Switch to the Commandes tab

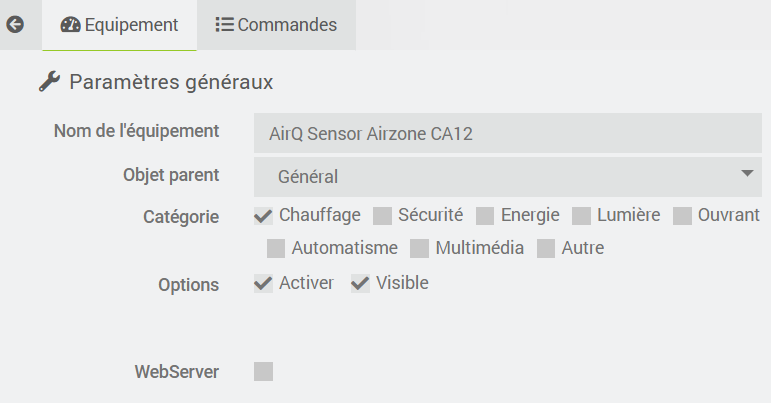[276, 25]
